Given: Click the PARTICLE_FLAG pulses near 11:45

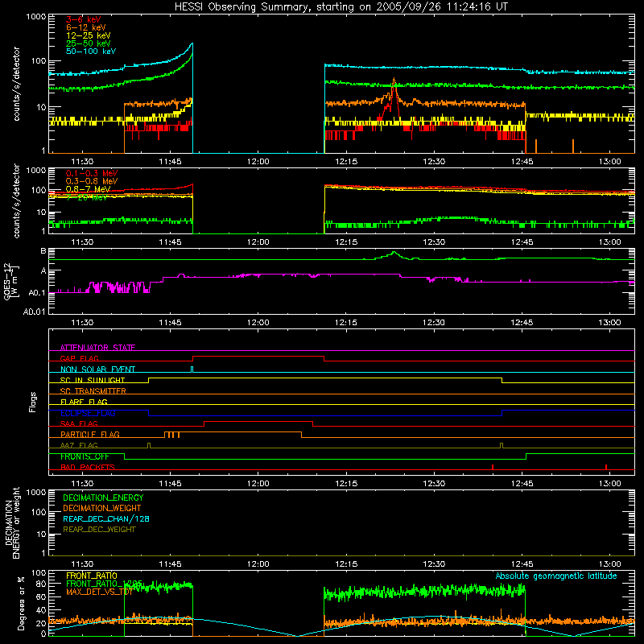Looking at the screenshot, I should [171, 435].
